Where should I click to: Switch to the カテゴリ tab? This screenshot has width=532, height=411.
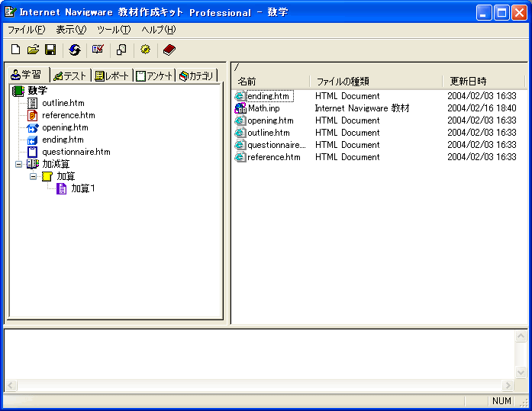tap(196, 76)
